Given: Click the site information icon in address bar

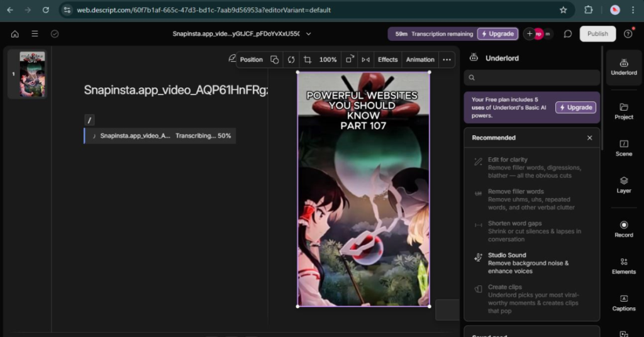Looking at the screenshot, I should pyautogui.click(x=67, y=10).
